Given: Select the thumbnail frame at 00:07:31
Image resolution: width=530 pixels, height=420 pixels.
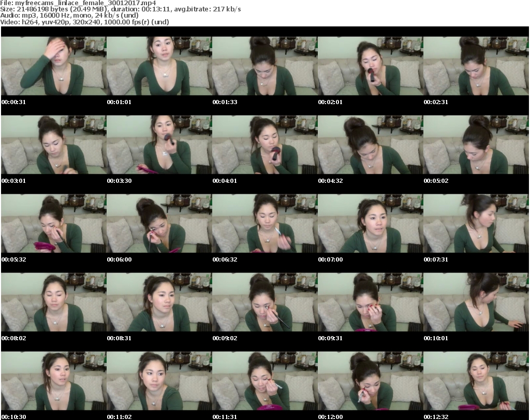Looking at the screenshot, I should coord(476,224).
